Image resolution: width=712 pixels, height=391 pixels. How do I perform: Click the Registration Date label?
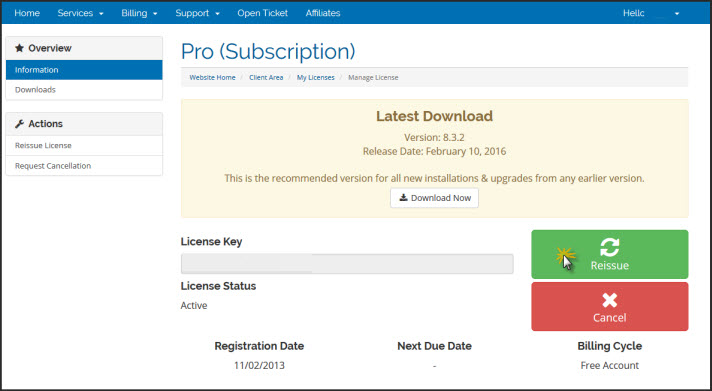point(259,346)
